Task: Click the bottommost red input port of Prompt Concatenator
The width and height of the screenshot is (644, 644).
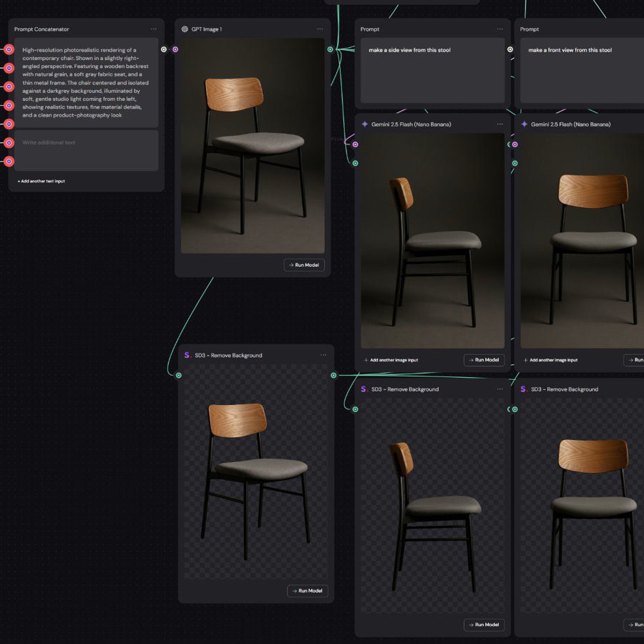Action: 9,162
